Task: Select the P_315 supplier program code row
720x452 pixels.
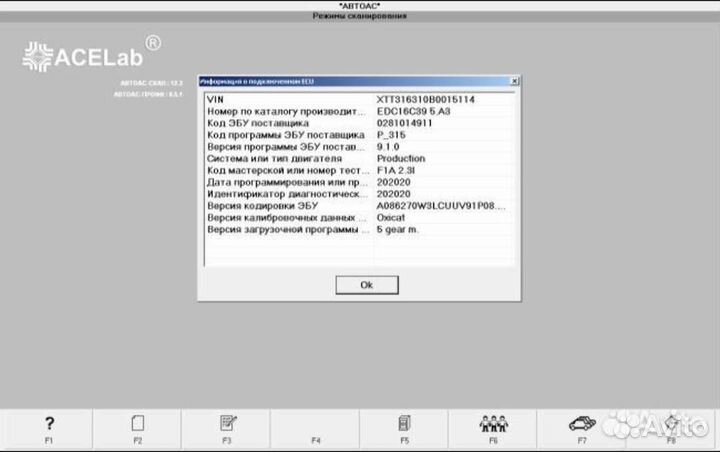Action: tap(358, 135)
